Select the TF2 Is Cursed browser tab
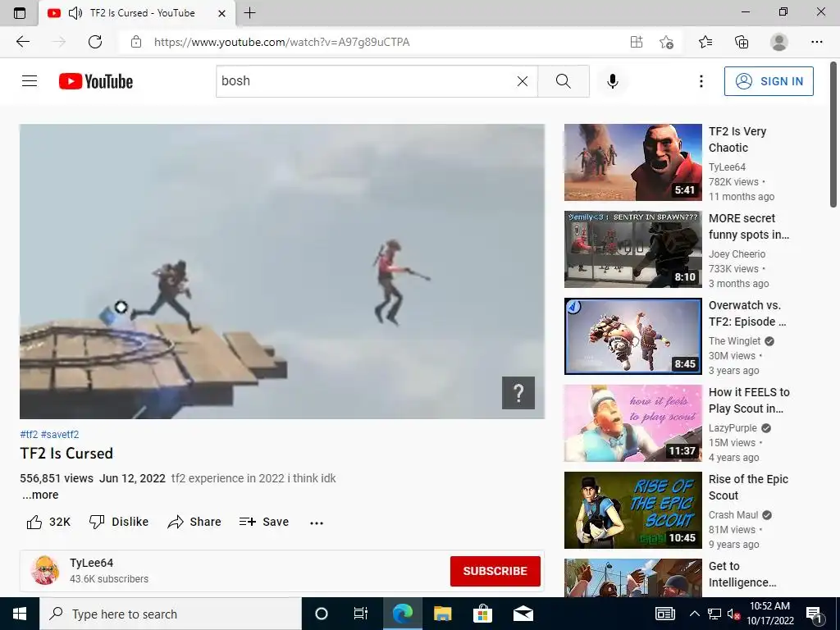Viewport: 840px width, 630px height. (x=137, y=13)
